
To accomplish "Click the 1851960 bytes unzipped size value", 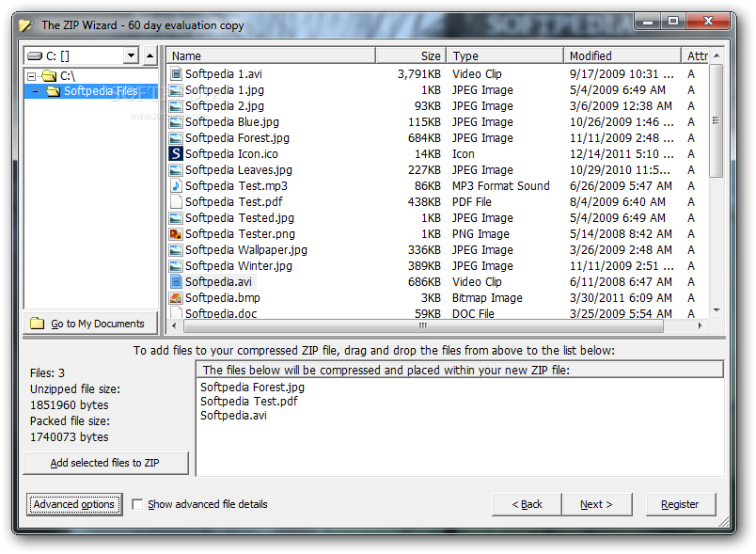I will tap(70, 405).
